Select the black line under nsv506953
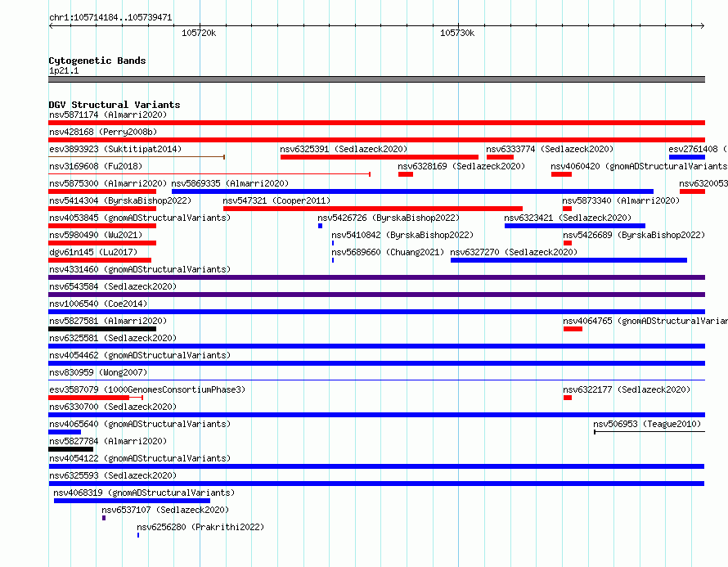 click(649, 432)
